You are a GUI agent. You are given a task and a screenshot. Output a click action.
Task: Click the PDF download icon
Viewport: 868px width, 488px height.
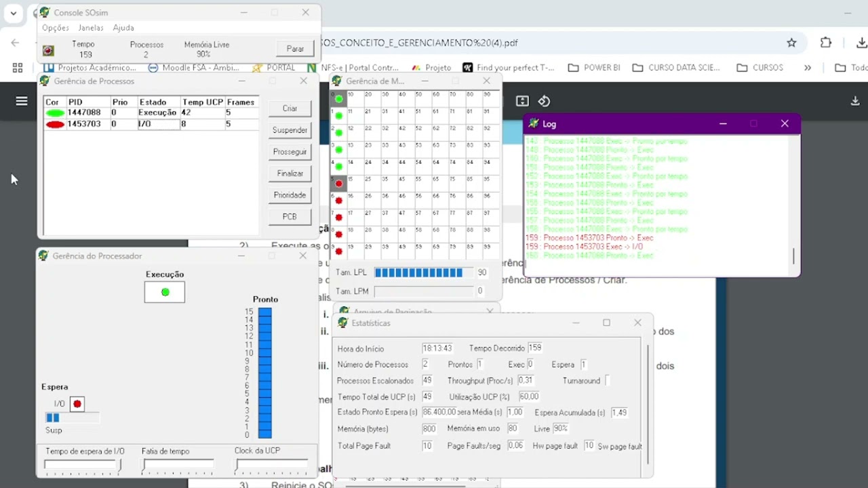[x=855, y=101]
